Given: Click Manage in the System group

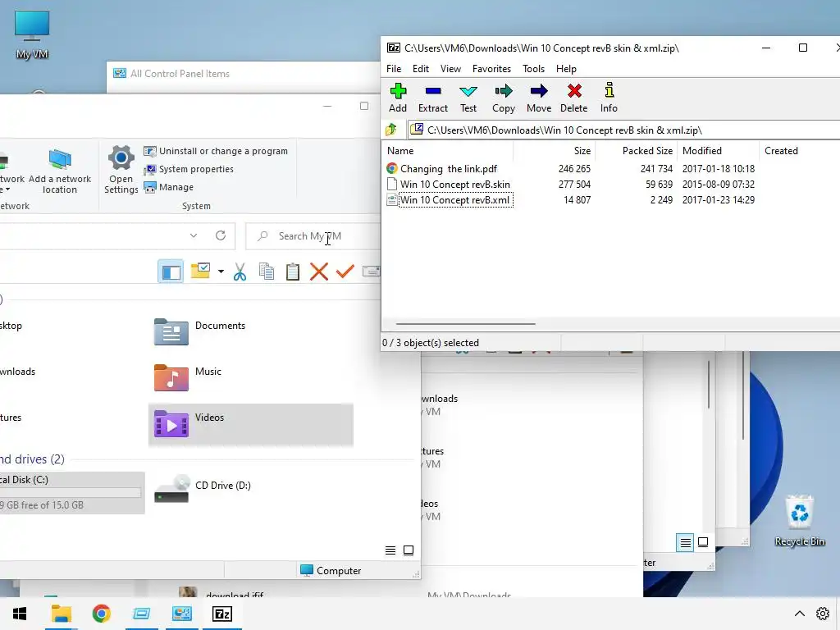Looking at the screenshot, I should tap(169, 187).
